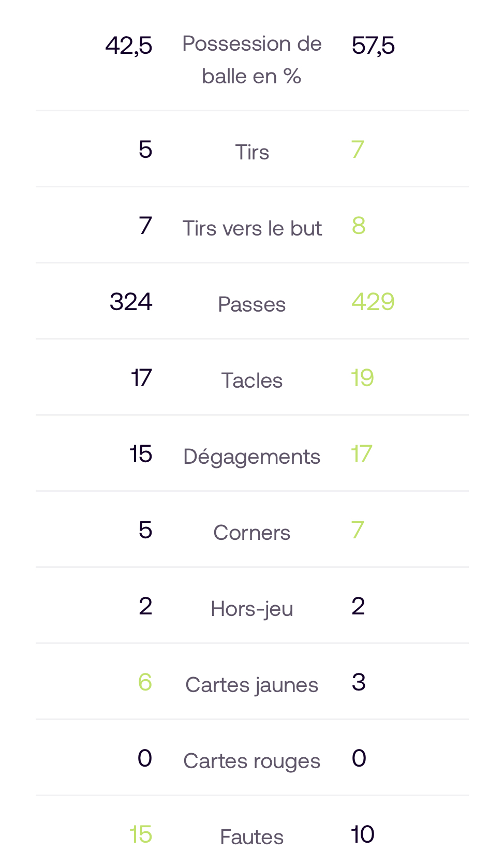
Task: Select the Hors-jeu stat label
Action: tap(252, 609)
